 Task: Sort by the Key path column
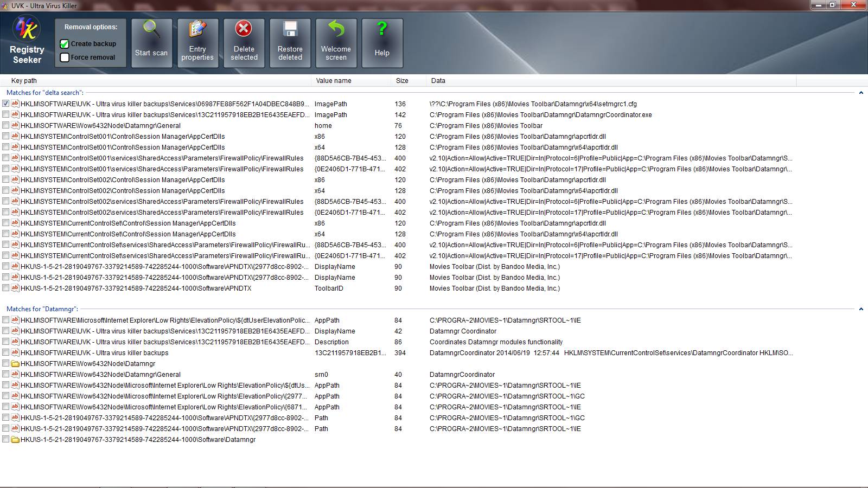(156, 81)
